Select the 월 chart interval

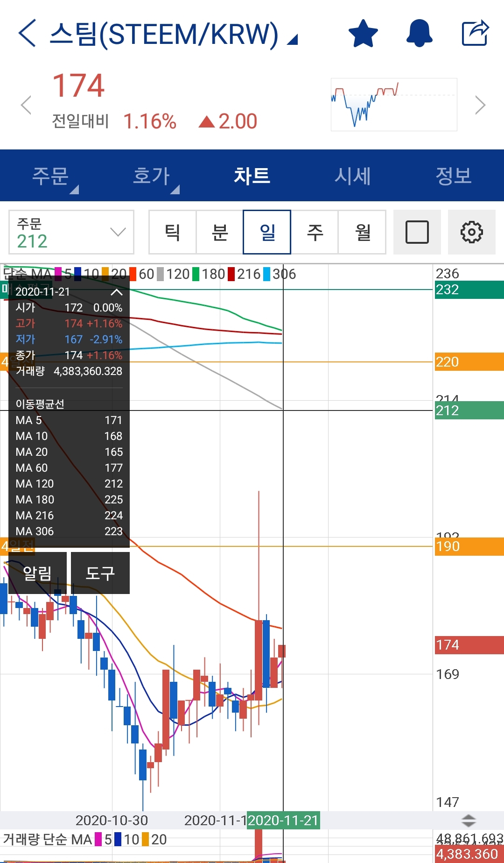pyautogui.click(x=362, y=232)
